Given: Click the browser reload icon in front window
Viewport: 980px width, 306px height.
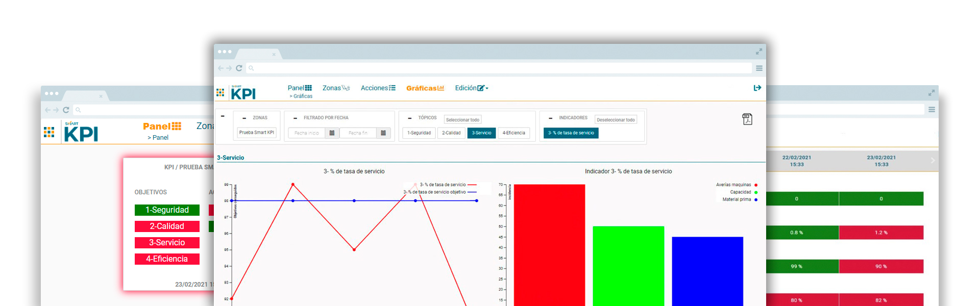Looking at the screenshot, I should pos(239,68).
